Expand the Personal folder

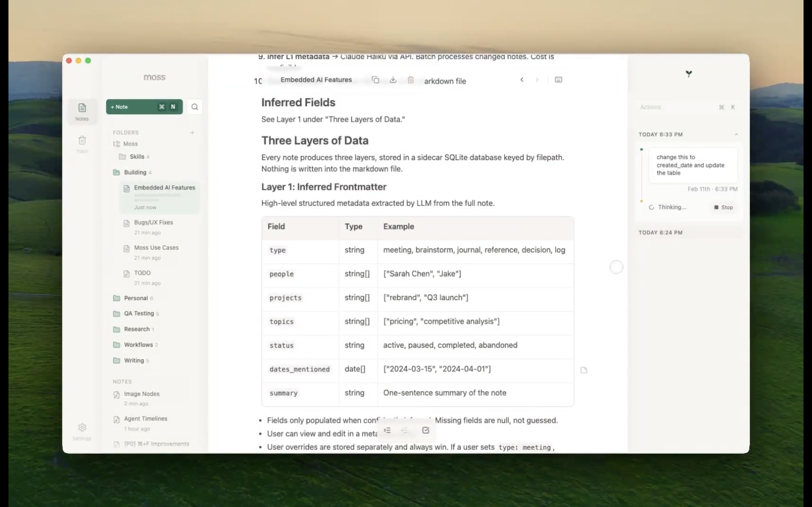point(136,298)
